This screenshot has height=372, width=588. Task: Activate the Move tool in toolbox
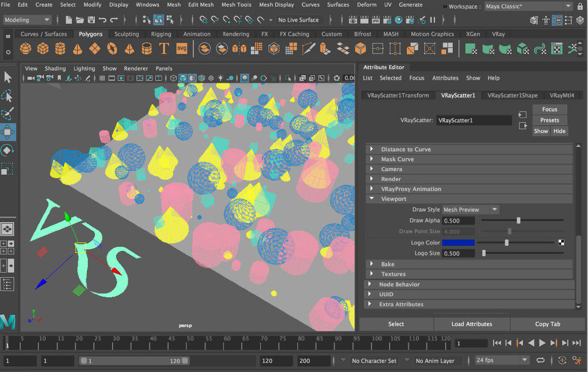pyautogui.click(x=8, y=132)
